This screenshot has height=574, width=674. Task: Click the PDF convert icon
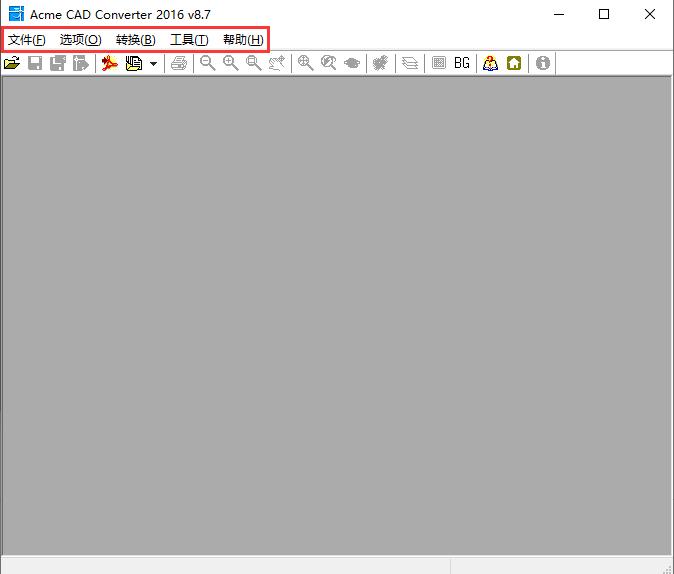[x=109, y=63]
